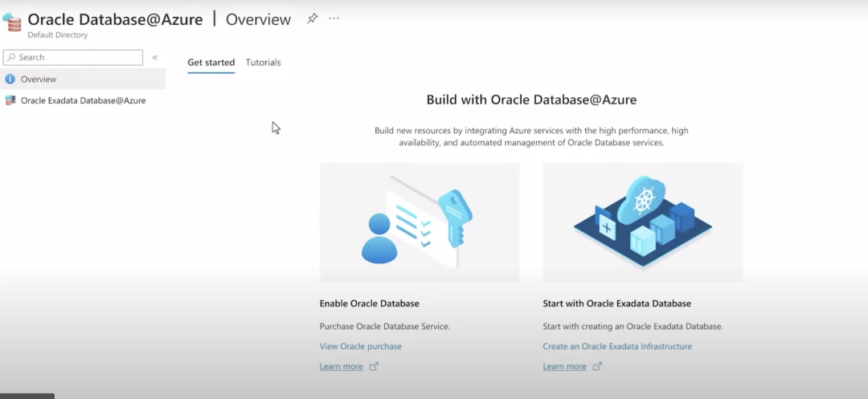Collapse the sidebar with the double chevron
The image size is (868, 399).
(x=155, y=58)
